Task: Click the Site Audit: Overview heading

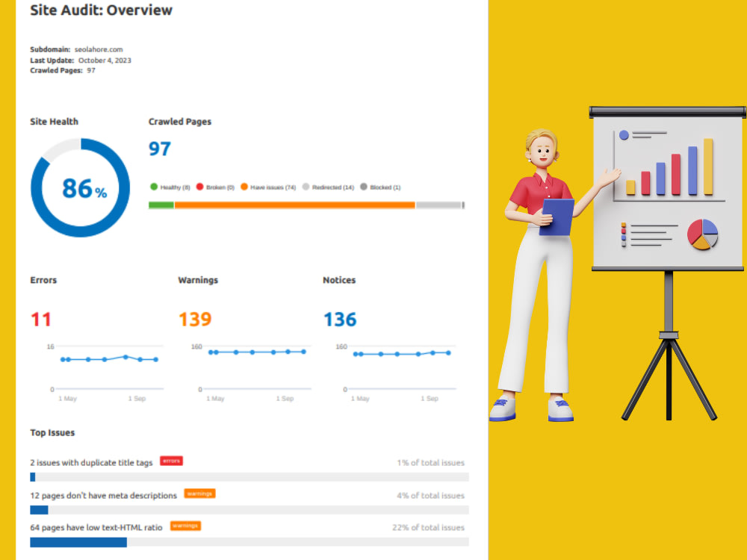Action: pyautogui.click(x=101, y=10)
